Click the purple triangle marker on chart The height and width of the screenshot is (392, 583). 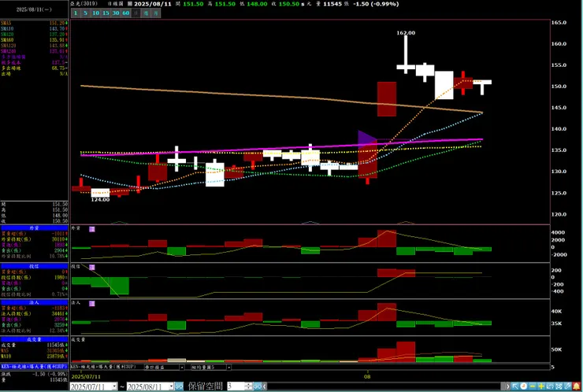366,139
